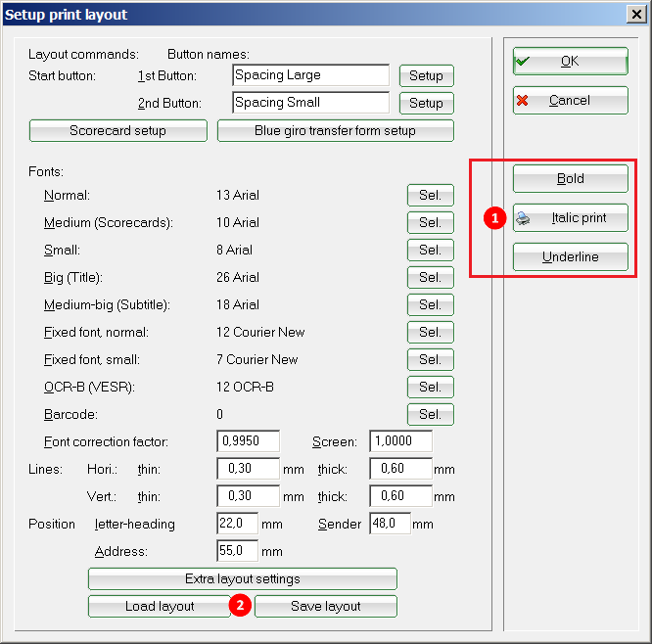Click the red X Cancel button
The height and width of the screenshot is (644, 652).
570,100
